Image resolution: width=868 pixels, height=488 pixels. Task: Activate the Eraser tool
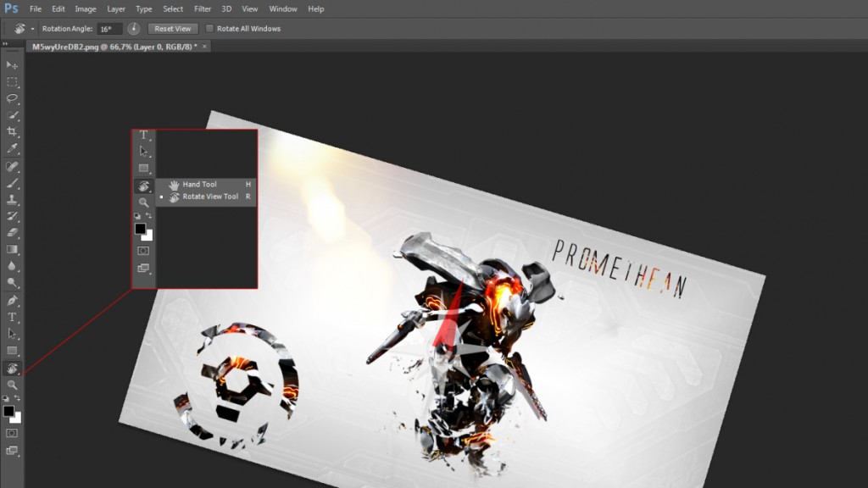(12, 233)
